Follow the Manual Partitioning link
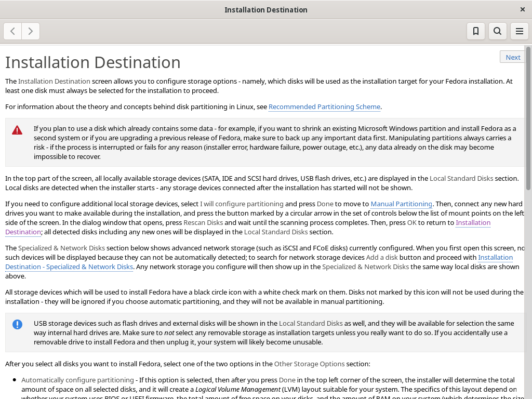This screenshot has height=399, width=532. (401, 204)
